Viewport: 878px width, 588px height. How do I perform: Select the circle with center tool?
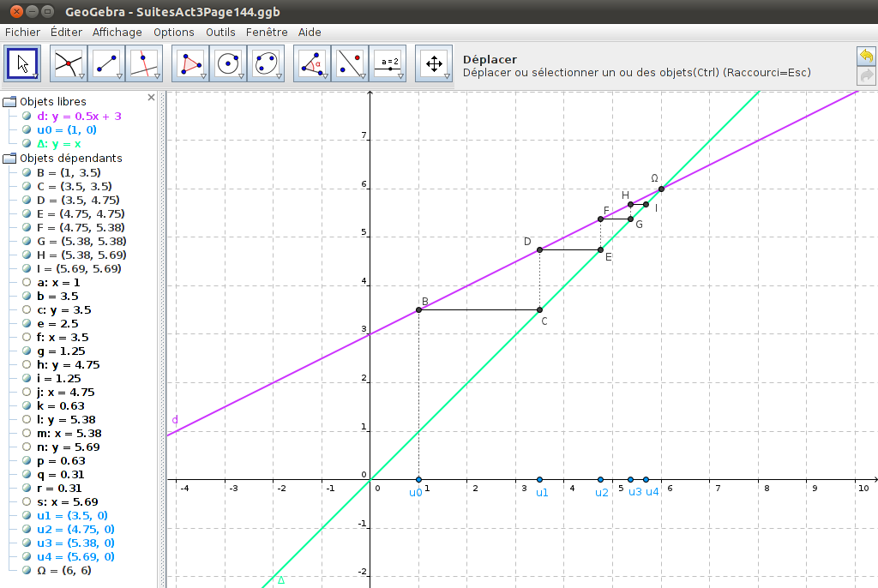pos(227,63)
